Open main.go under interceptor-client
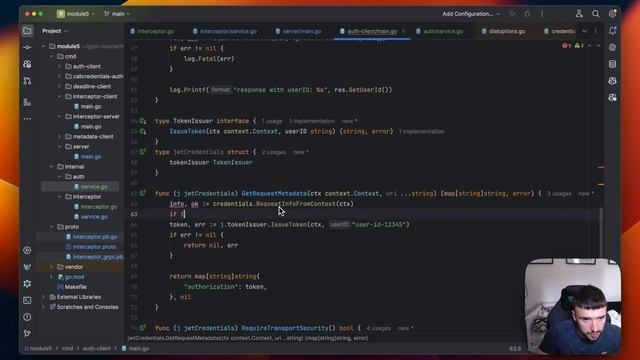640x360 pixels. pos(91,107)
